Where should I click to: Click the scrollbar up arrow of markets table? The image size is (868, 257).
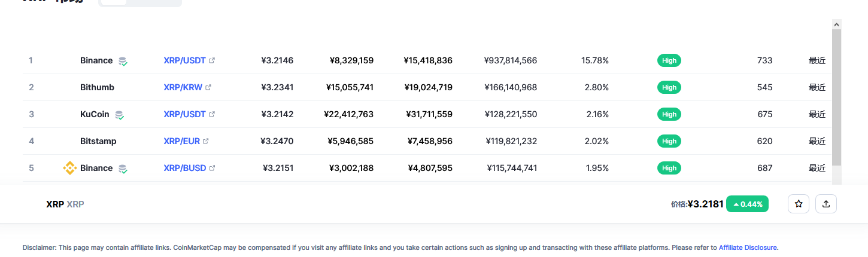click(x=836, y=24)
